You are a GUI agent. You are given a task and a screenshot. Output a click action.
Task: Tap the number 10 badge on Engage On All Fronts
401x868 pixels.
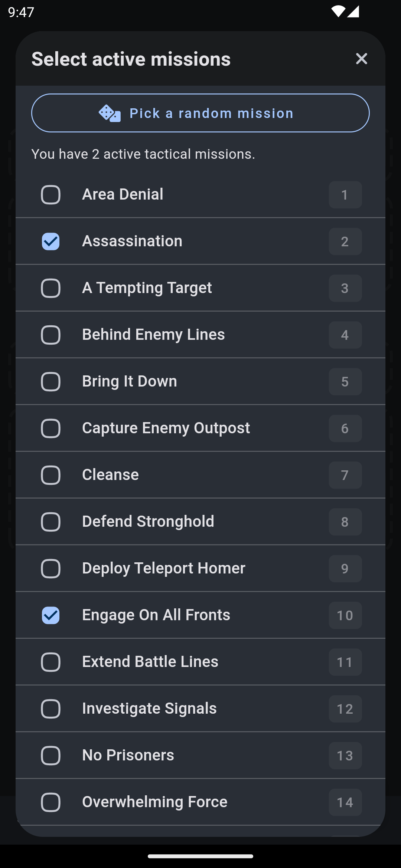(345, 615)
